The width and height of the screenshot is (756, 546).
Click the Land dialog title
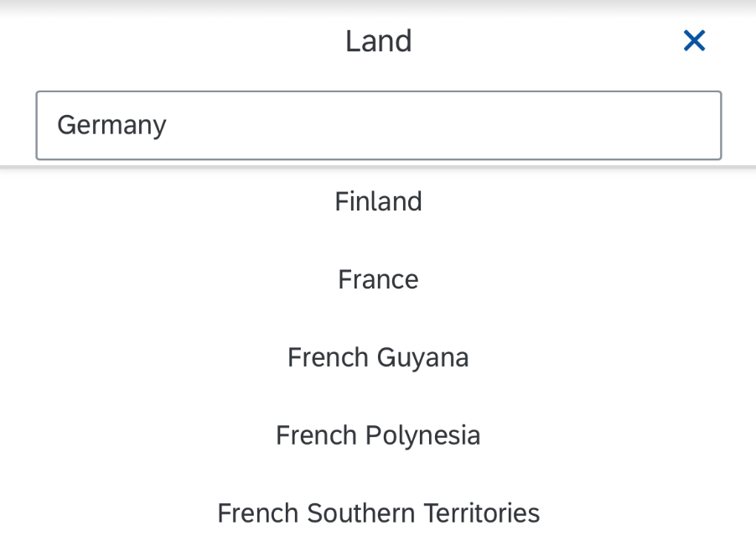click(x=378, y=41)
